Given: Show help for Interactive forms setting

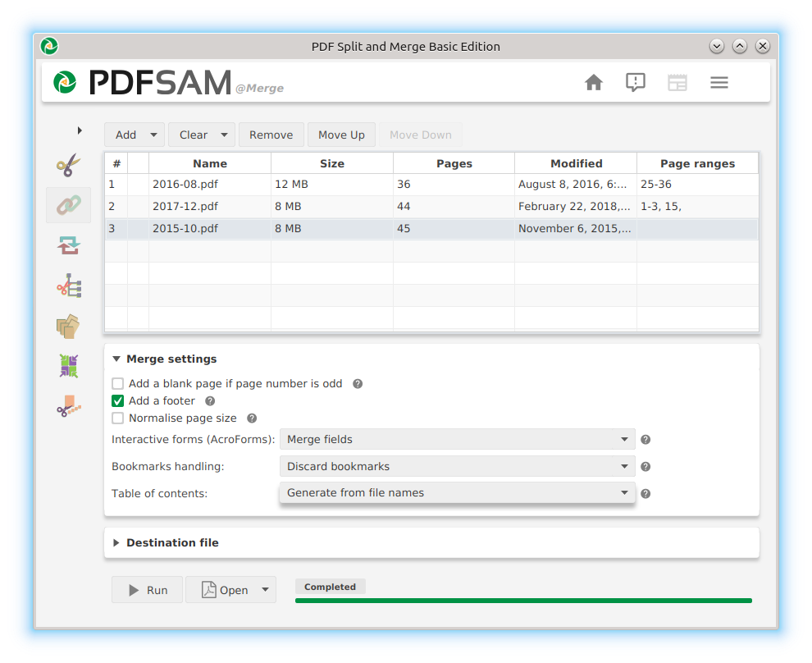Looking at the screenshot, I should coord(645,440).
